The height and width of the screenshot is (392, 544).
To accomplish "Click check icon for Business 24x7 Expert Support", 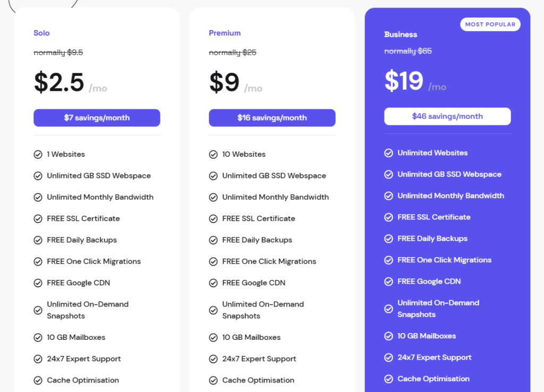I will 388,357.
